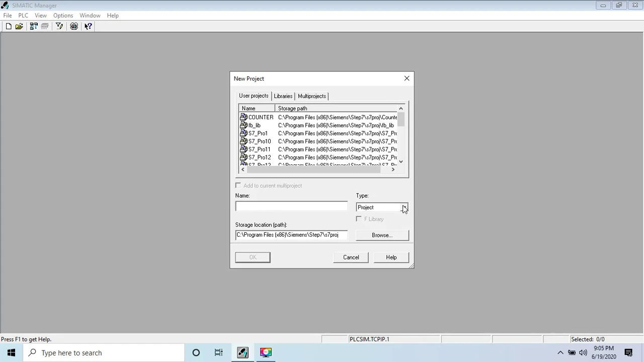
Task: Click the volume icon in system tray
Action: [583, 352]
